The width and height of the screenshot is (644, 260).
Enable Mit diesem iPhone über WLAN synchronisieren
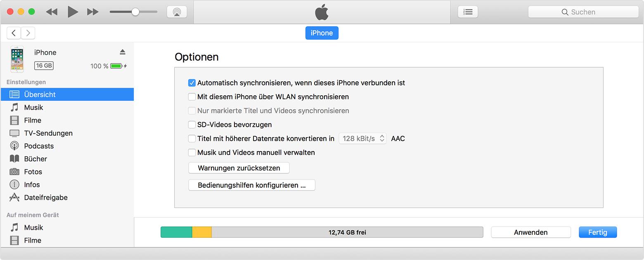pyautogui.click(x=192, y=97)
